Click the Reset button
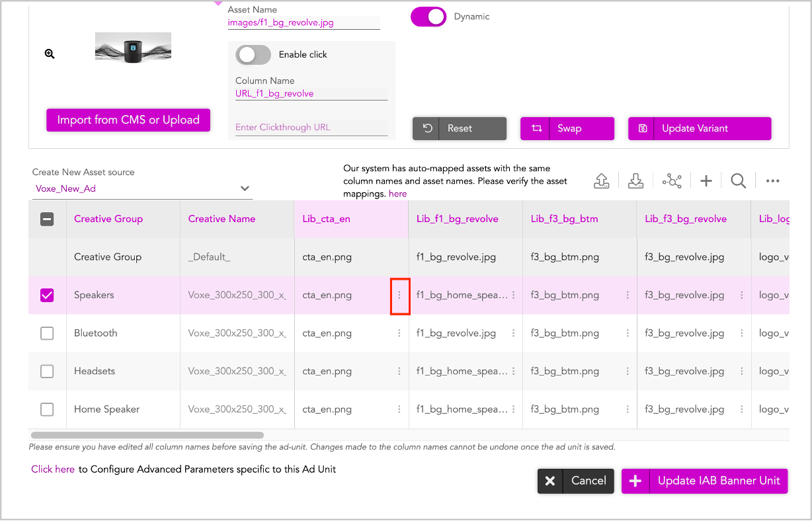 (460, 128)
